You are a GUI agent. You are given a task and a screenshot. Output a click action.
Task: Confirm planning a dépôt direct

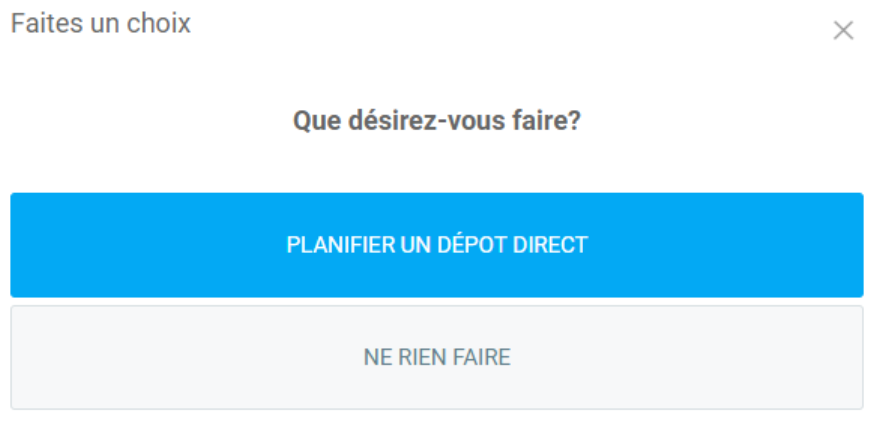point(437,245)
